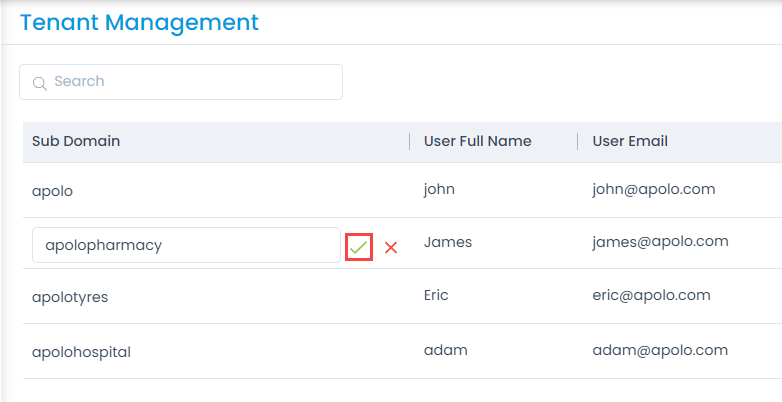782x402 pixels.
Task: Open email adam@apolo.com
Action: click(x=660, y=350)
